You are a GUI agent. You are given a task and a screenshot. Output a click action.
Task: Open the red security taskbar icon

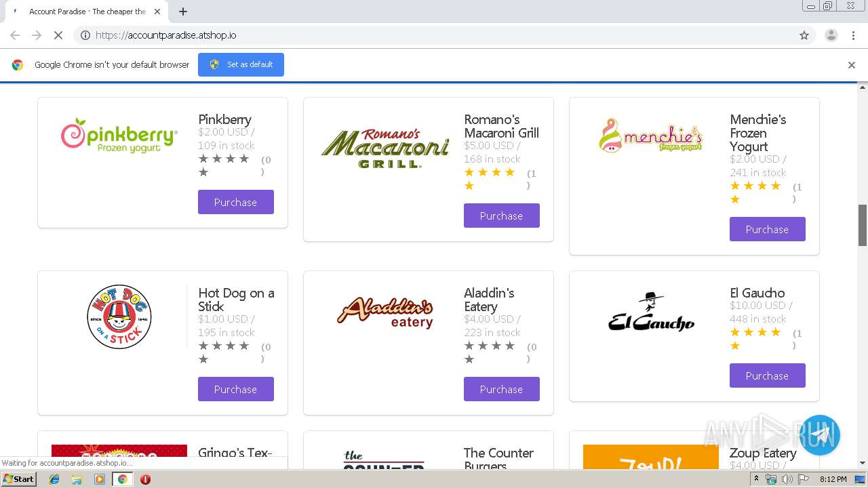tap(145, 479)
